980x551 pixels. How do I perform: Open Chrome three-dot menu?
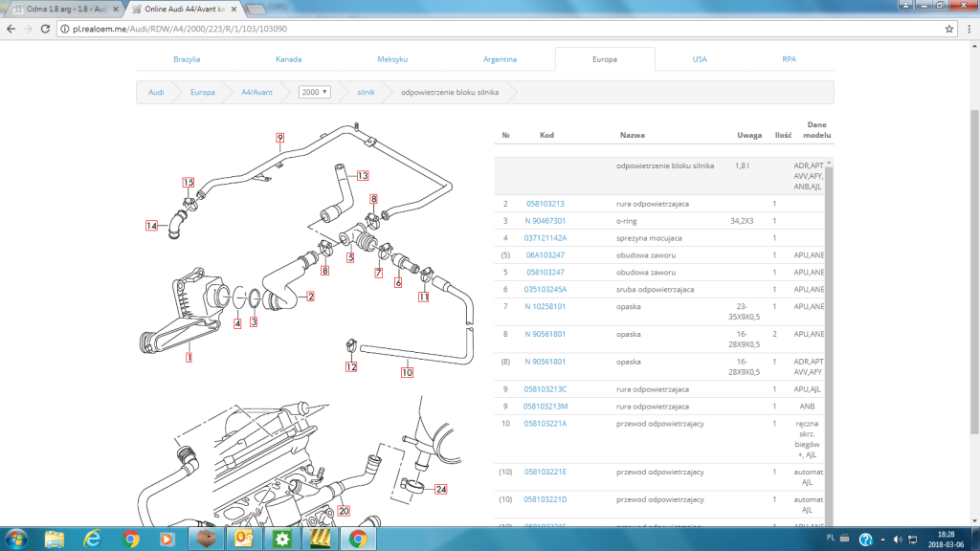pos(969,29)
